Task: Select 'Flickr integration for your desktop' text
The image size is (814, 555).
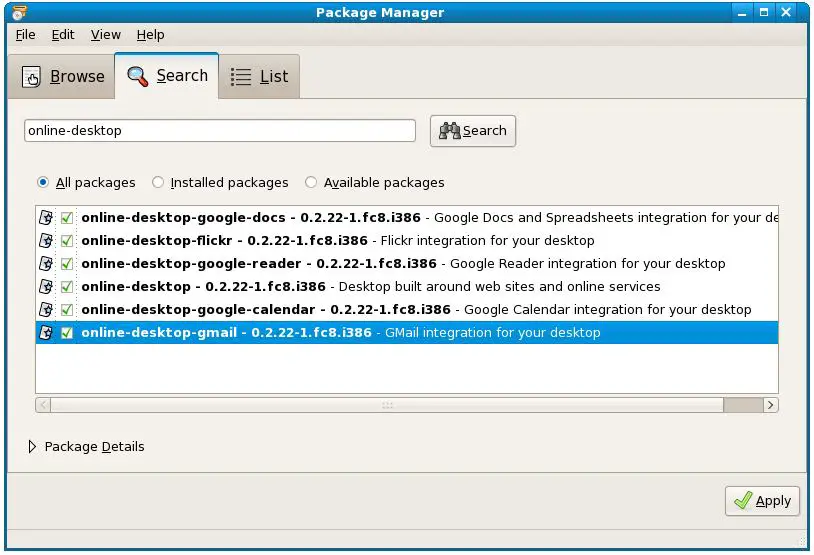Action: [487, 240]
